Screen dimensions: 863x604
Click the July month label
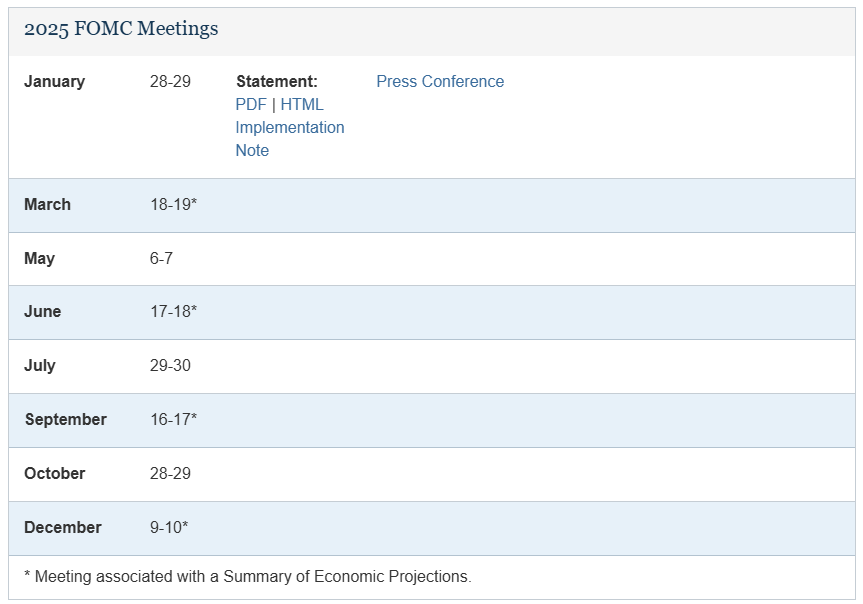pyautogui.click(x=39, y=365)
